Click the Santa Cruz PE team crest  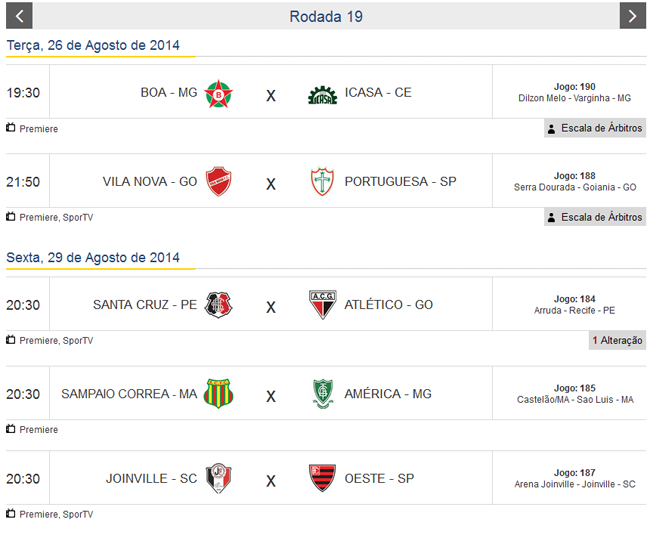pos(218,305)
